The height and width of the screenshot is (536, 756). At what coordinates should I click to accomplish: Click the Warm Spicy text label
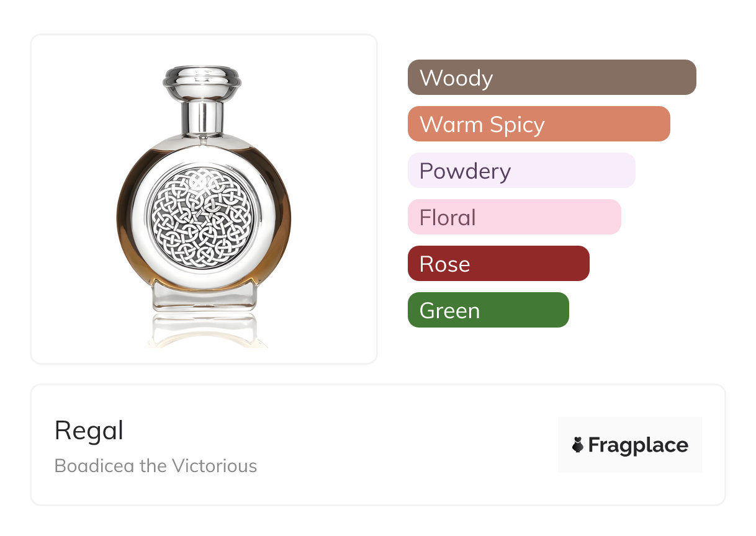[x=482, y=125]
